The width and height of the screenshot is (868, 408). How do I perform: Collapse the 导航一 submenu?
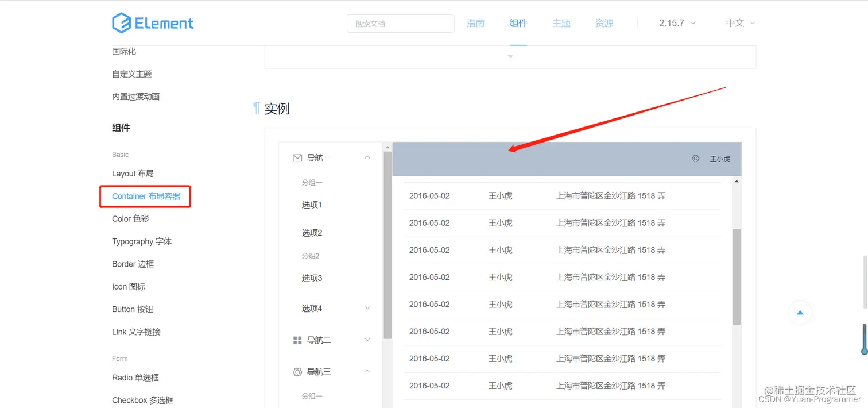pyautogui.click(x=367, y=157)
